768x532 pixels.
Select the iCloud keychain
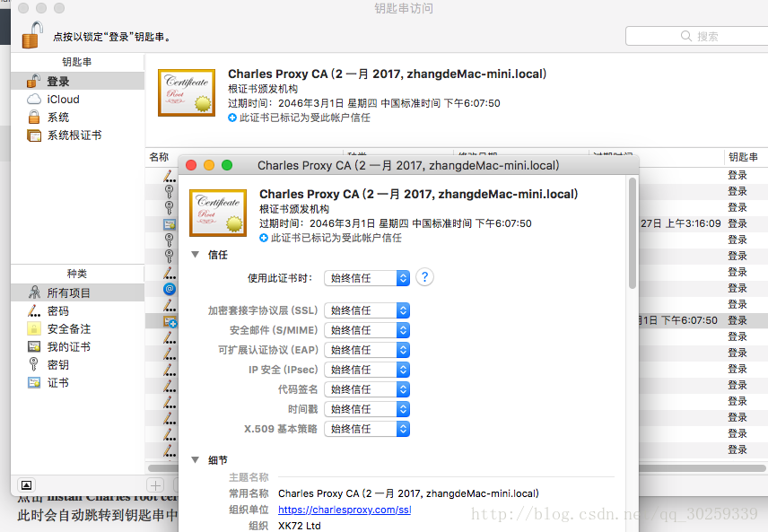click(77, 99)
